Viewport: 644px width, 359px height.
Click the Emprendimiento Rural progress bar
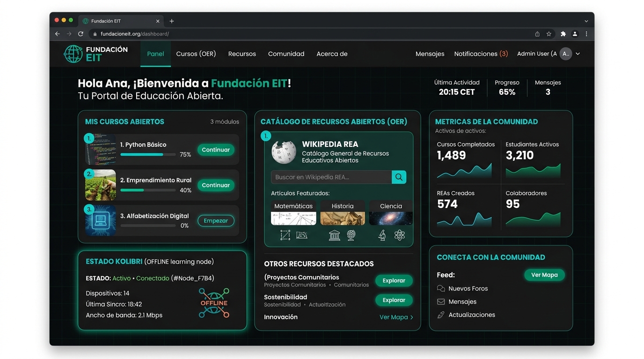[148, 190]
